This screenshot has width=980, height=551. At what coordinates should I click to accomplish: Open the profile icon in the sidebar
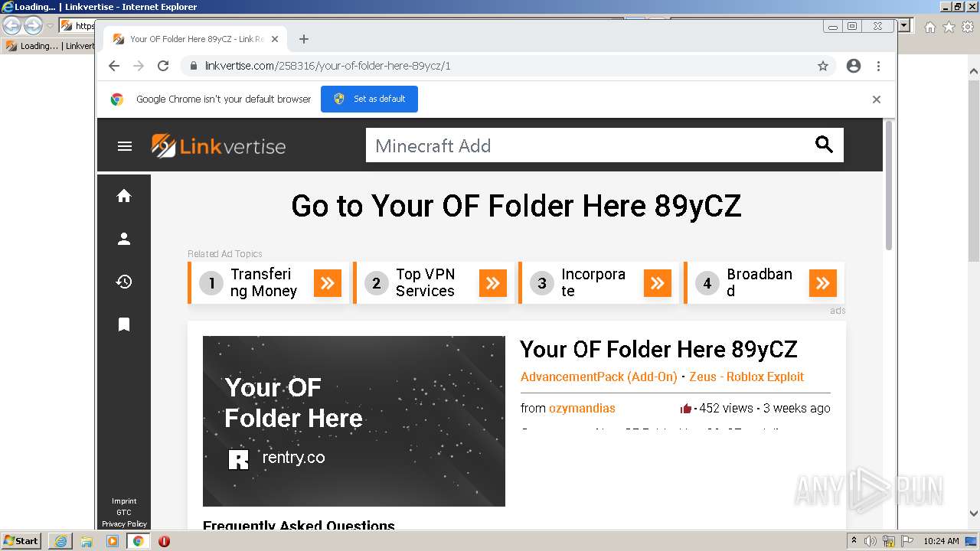click(x=124, y=239)
